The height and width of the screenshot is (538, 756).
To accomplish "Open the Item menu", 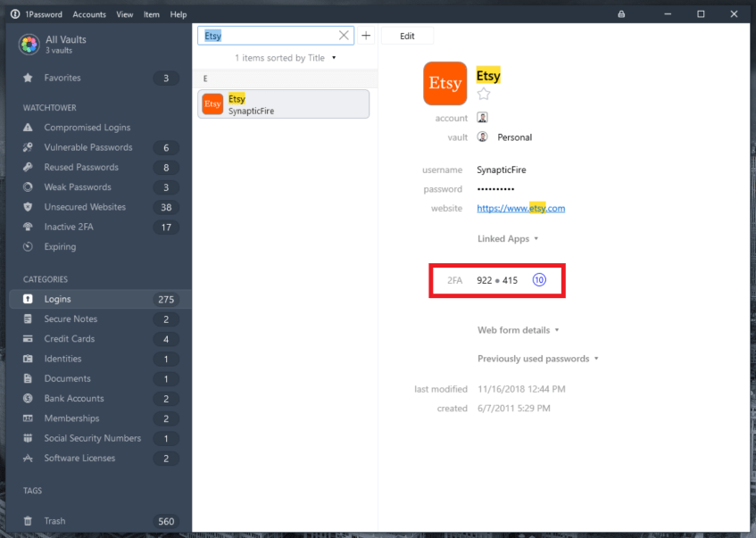I will click(x=151, y=14).
